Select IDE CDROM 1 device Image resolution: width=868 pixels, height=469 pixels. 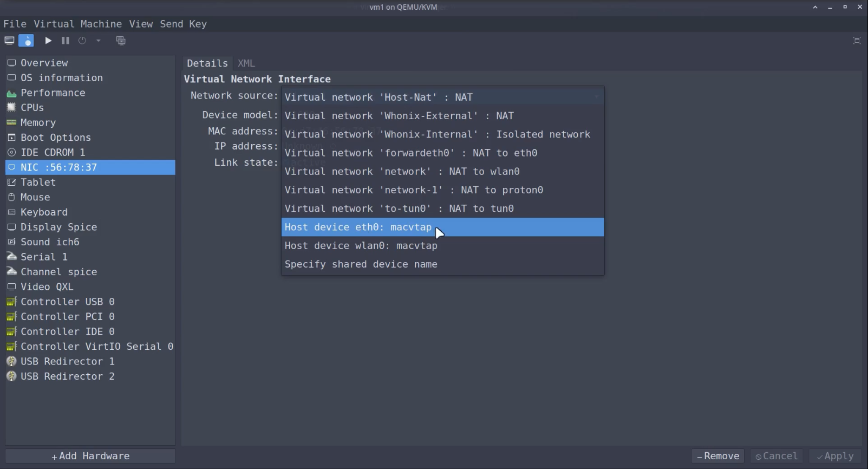tap(90, 152)
